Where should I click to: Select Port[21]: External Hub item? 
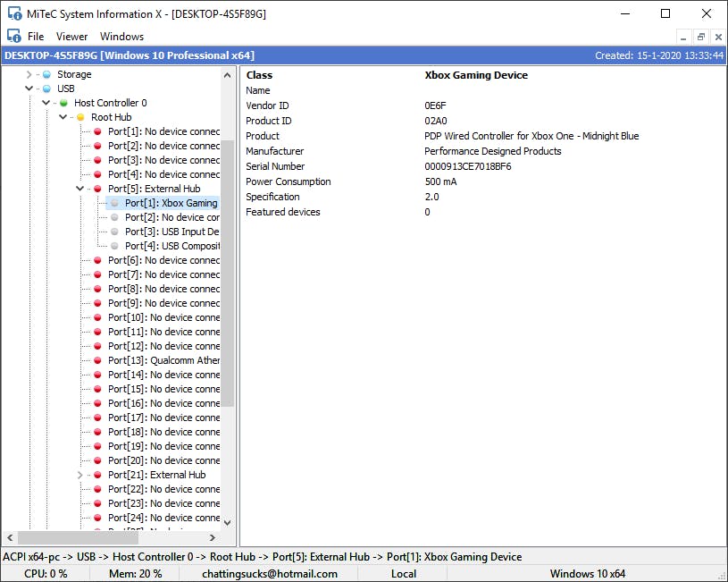tap(157, 475)
